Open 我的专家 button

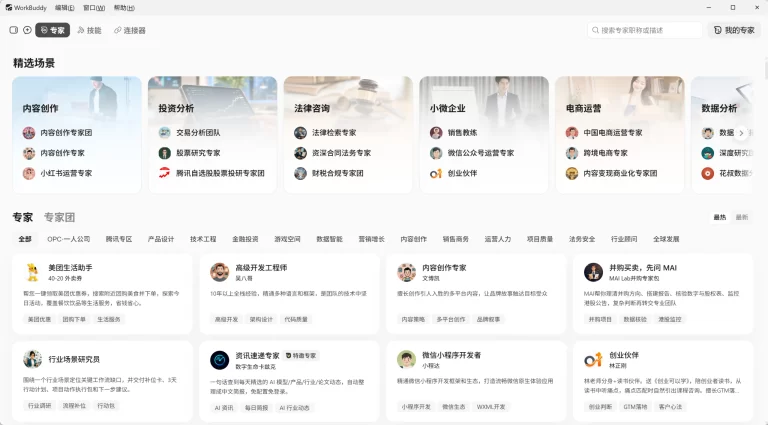pos(734,30)
